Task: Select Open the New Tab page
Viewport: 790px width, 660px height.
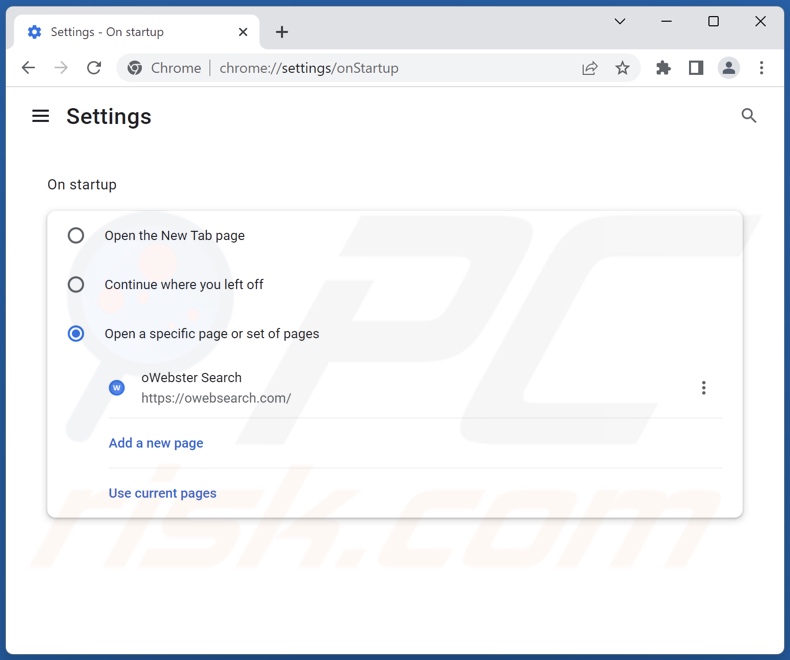Action: [x=76, y=235]
